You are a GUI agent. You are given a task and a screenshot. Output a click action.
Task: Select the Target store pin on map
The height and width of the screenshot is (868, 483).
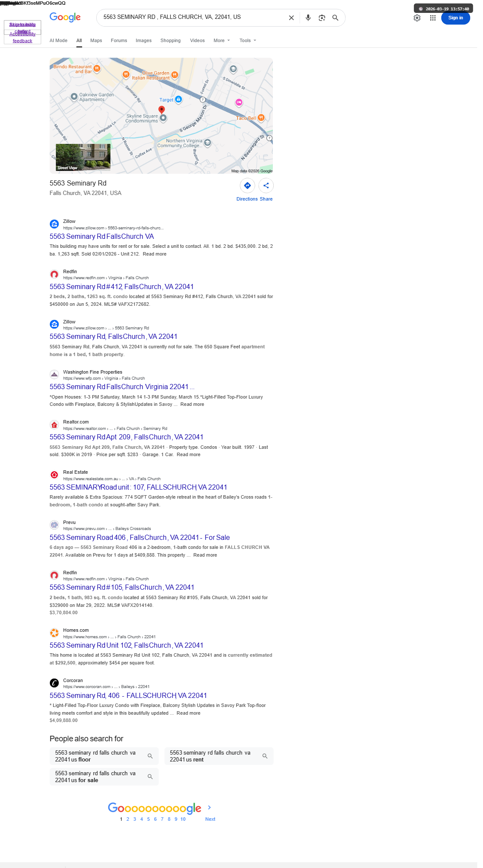click(178, 99)
